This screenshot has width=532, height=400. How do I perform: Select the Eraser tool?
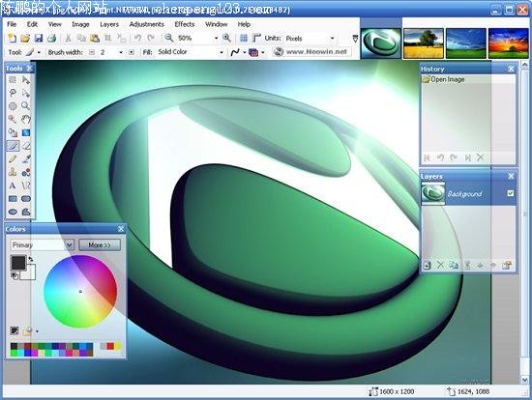coord(26,146)
